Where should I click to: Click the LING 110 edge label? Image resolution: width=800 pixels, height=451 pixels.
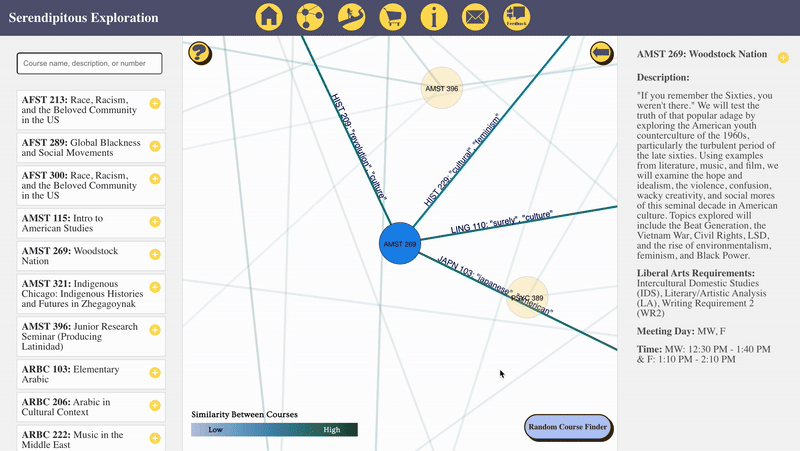(x=502, y=222)
